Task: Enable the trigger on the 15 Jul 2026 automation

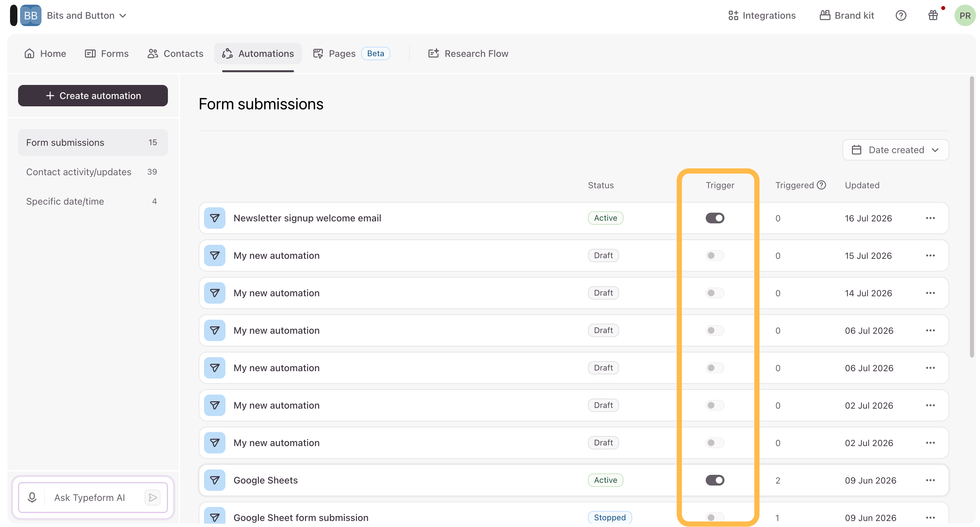Action: pos(715,255)
